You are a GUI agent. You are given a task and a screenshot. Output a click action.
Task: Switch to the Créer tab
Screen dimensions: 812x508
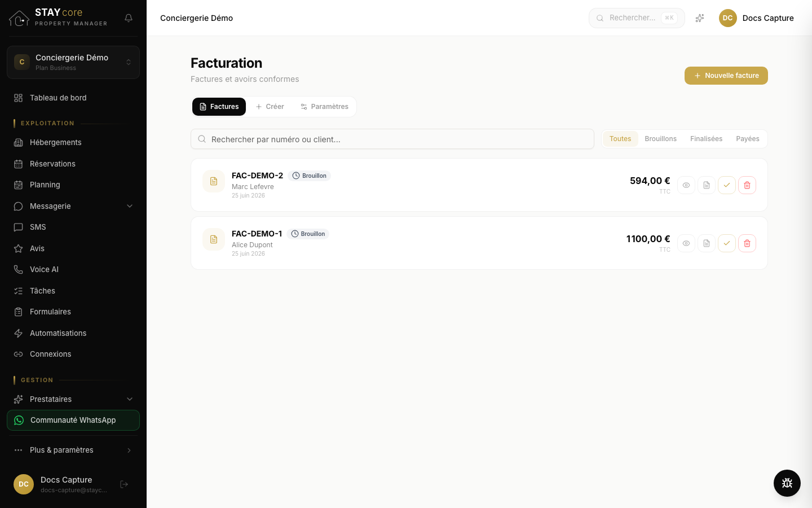(270, 107)
